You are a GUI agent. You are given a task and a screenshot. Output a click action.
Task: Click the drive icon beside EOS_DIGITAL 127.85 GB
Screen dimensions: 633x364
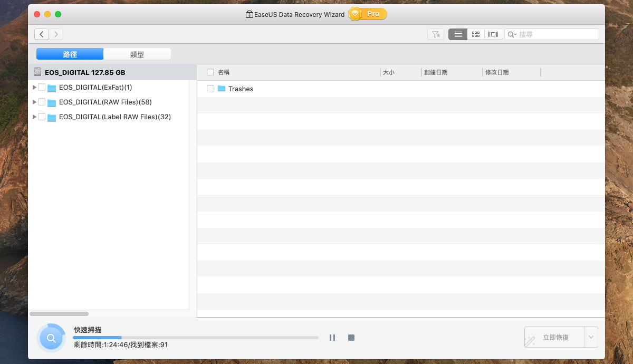pyautogui.click(x=37, y=72)
